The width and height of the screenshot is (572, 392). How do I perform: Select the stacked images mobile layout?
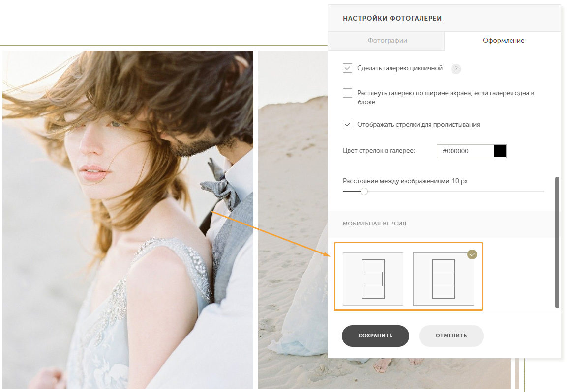(443, 279)
